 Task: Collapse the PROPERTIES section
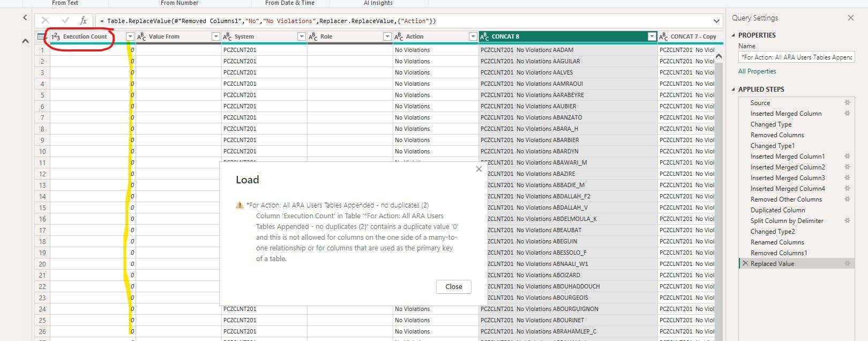734,35
